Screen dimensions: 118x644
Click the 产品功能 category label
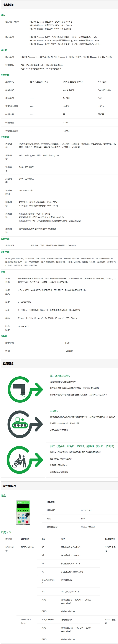point(5,137)
